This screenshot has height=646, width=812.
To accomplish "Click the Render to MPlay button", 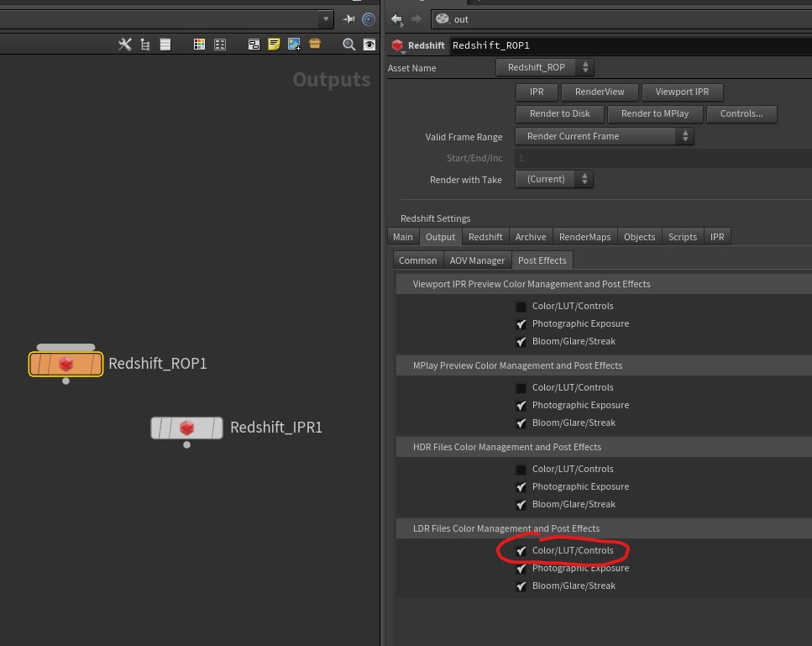I will point(655,113).
